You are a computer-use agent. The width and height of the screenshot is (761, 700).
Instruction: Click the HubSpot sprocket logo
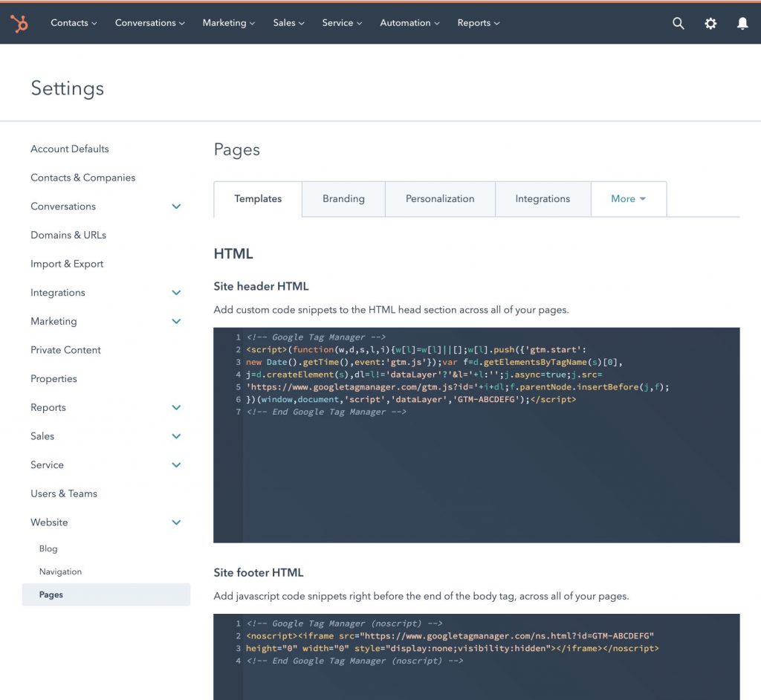(x=19, y=23)
